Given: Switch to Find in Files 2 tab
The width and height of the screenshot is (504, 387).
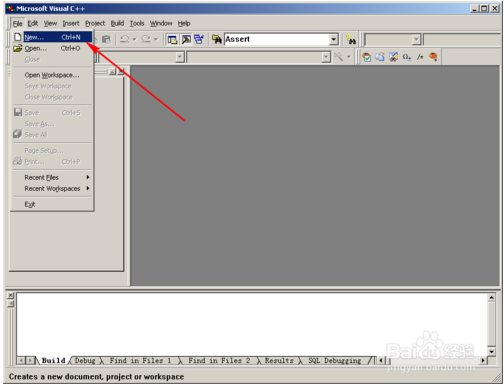Looking at the screenshot, I should (x=219, y=360).
